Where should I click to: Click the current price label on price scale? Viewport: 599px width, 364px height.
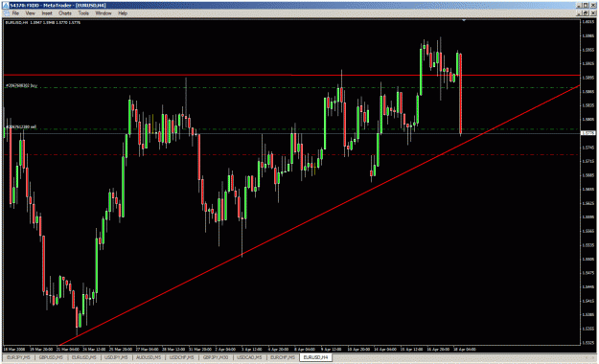pos(587,133)
